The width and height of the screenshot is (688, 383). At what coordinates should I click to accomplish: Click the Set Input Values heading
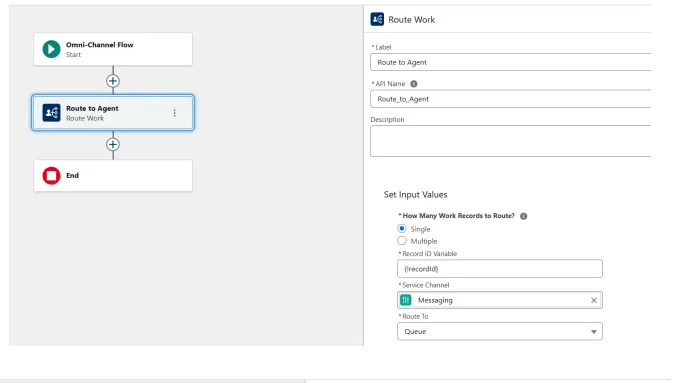click(416, 195)
